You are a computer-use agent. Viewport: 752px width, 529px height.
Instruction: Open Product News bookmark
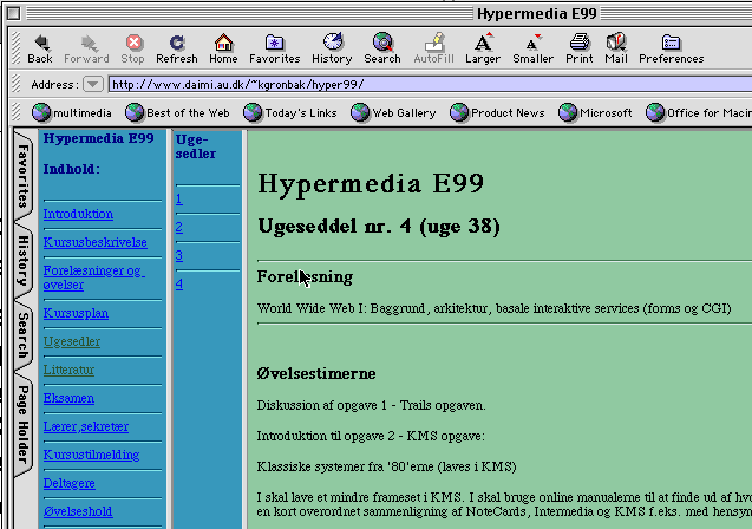click(x=497, y=113)
